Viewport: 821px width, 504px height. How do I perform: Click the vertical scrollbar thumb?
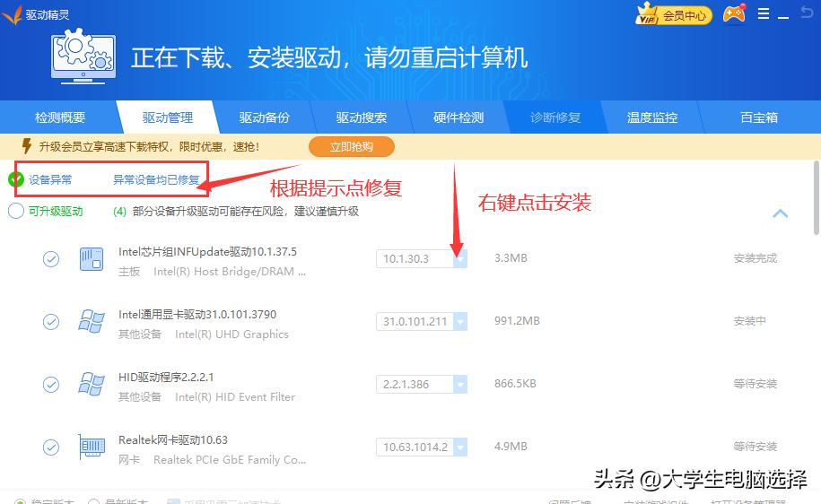(x=817, y=198)
